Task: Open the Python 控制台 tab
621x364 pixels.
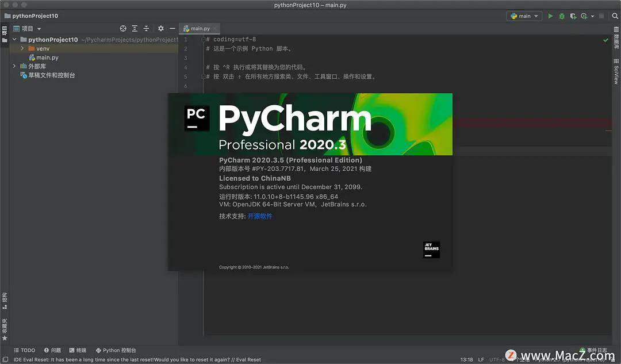Action: [116, 350]
